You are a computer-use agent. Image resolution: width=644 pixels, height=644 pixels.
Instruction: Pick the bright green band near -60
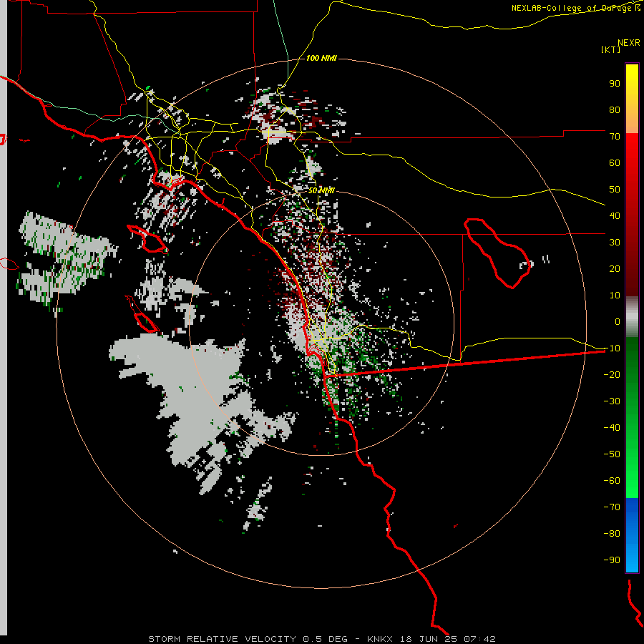click(632, 481)
